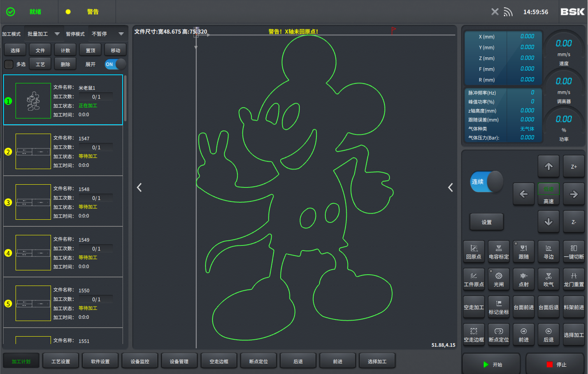Select job 1547 thumbnail

pyautogui.click(x=33, y=151)
